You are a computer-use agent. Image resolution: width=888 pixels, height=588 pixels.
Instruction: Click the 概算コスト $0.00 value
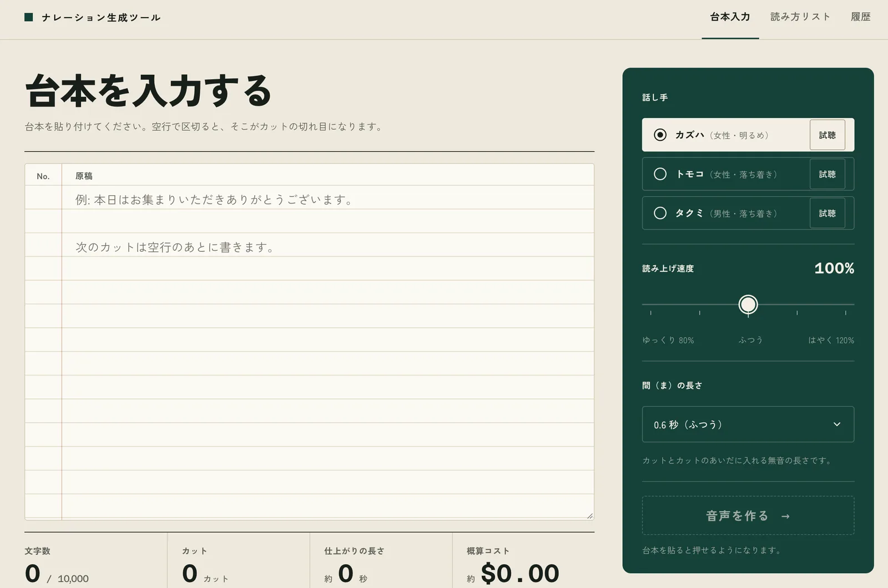[519, 573]
